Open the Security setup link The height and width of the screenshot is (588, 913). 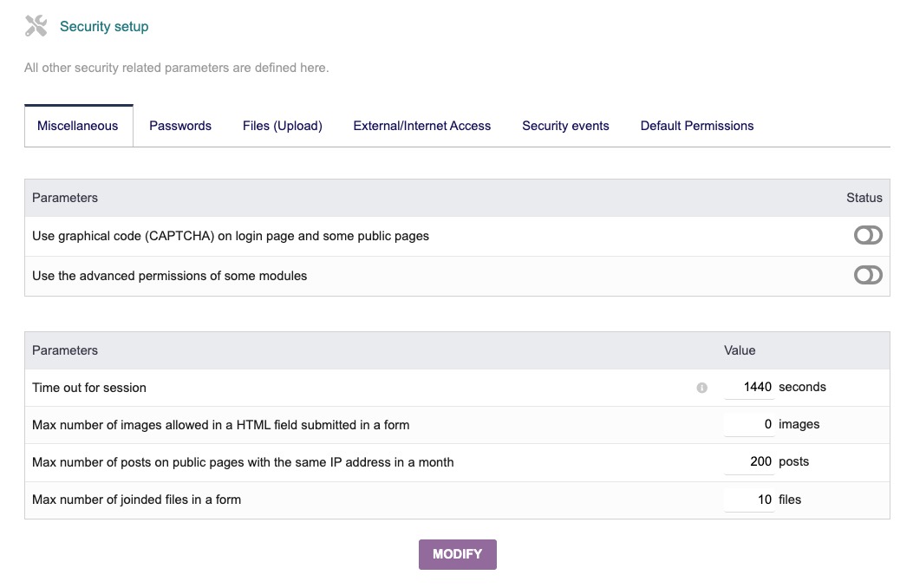103,26
